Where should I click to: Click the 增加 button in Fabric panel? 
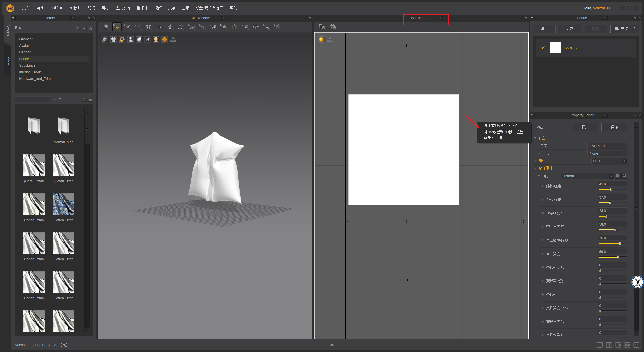[544, 29]
